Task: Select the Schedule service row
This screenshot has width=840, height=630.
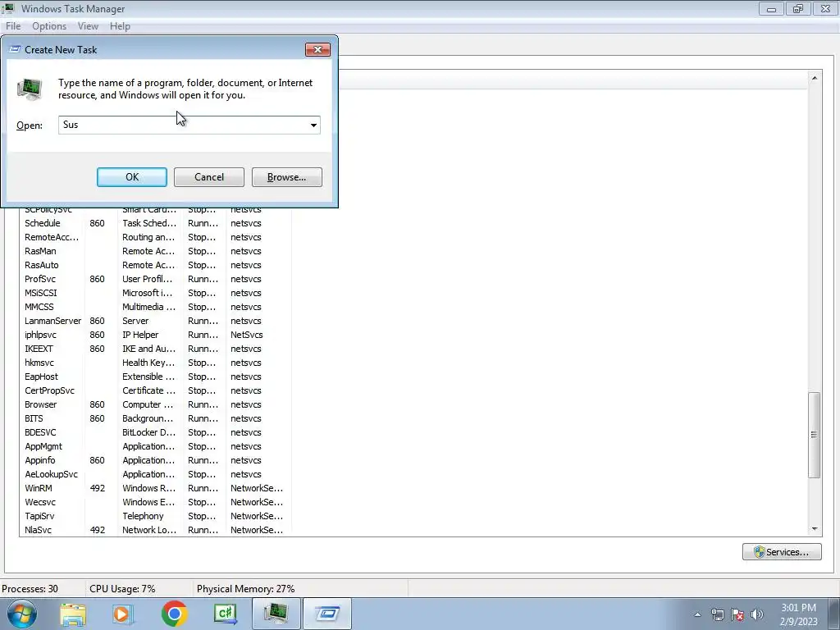Action: tap(155, 223)
